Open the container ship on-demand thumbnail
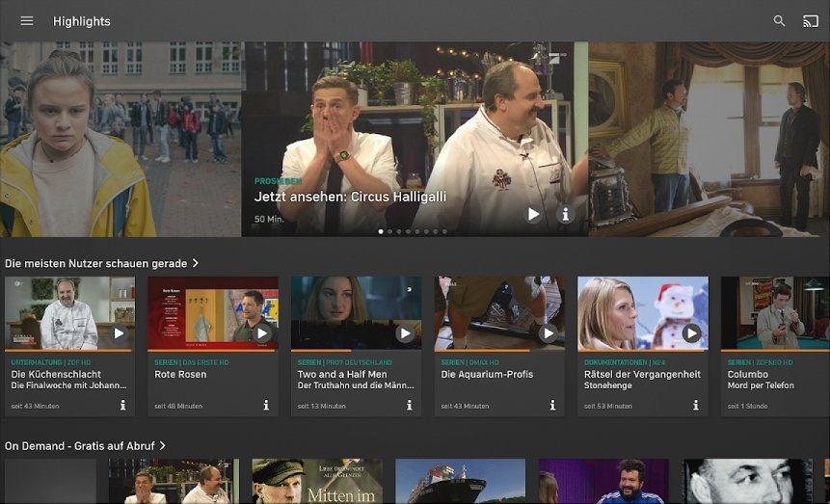This screenshot has width=830, height=504. click(x=461, y=481)
